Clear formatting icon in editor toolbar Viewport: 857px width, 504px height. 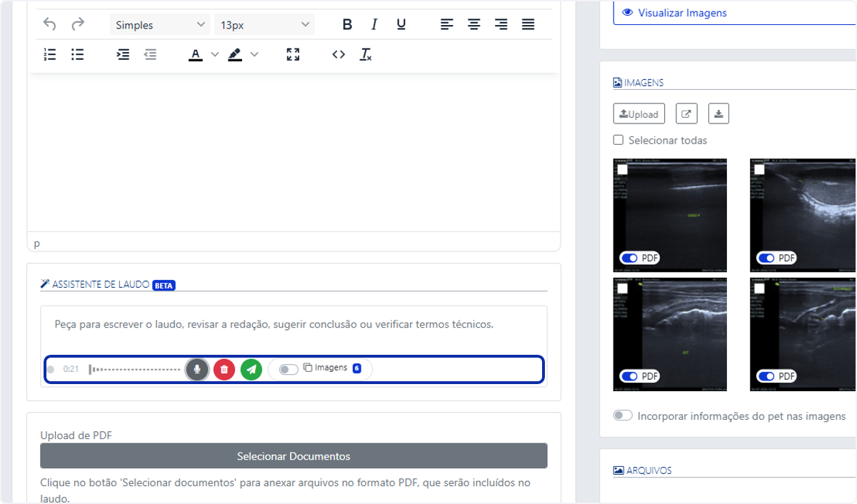(366, 54)
